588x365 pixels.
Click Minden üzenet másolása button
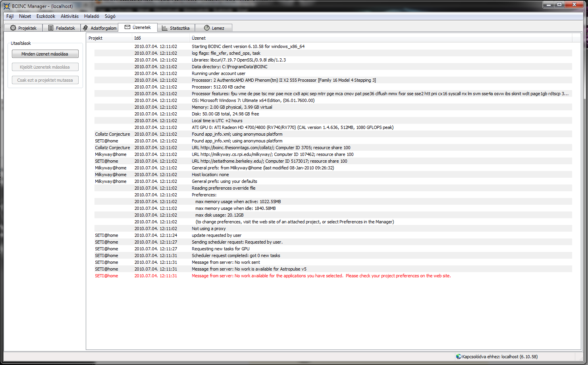point(45,54)
